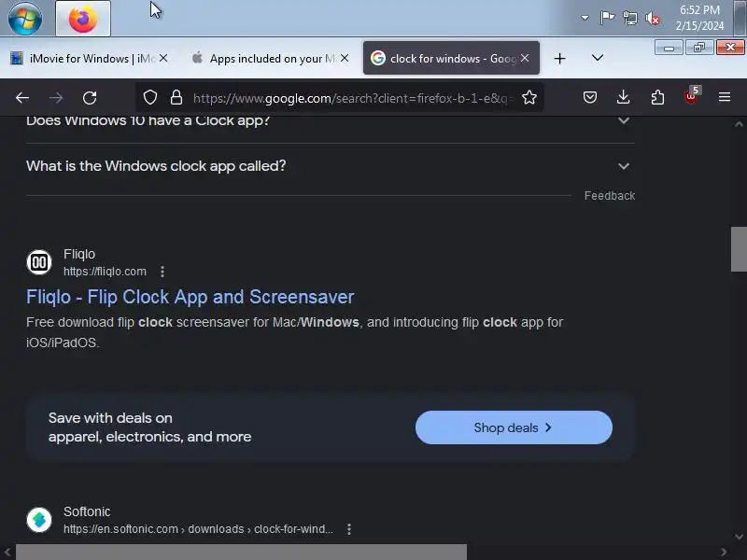This screenshot has width=747, height=560.
Task: Click the network tray icon
Action: click(629, 18)
